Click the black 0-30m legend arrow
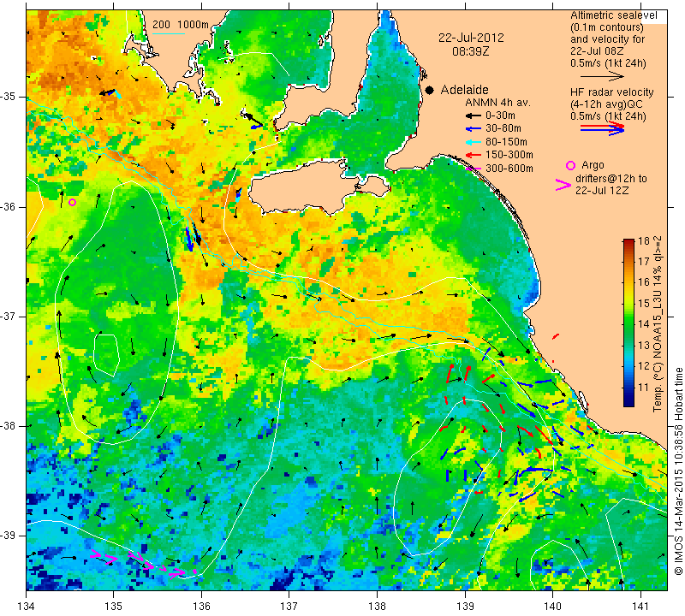685x616 pixels. [x=473, y=115]
